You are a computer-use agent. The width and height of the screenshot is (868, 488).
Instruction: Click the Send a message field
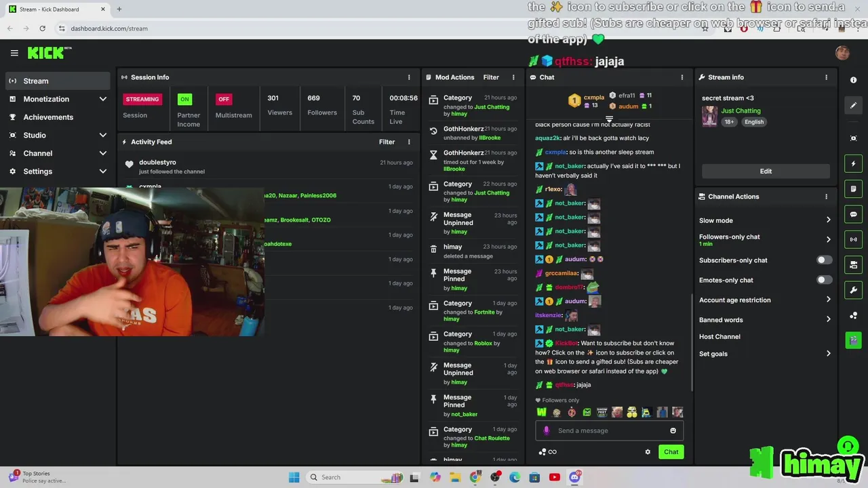[609, 430]
